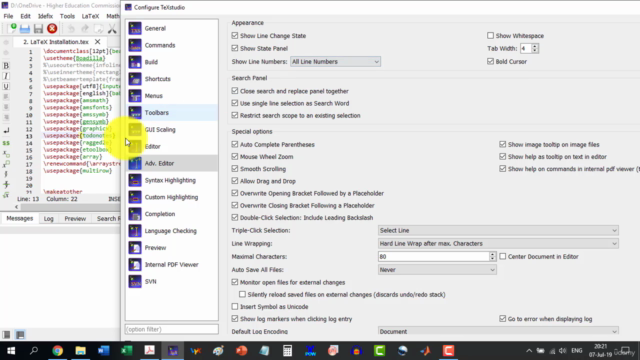Click the Italic formatting sidebar icon
Viewport: 640px width, 360px height.
coord(6,76)
